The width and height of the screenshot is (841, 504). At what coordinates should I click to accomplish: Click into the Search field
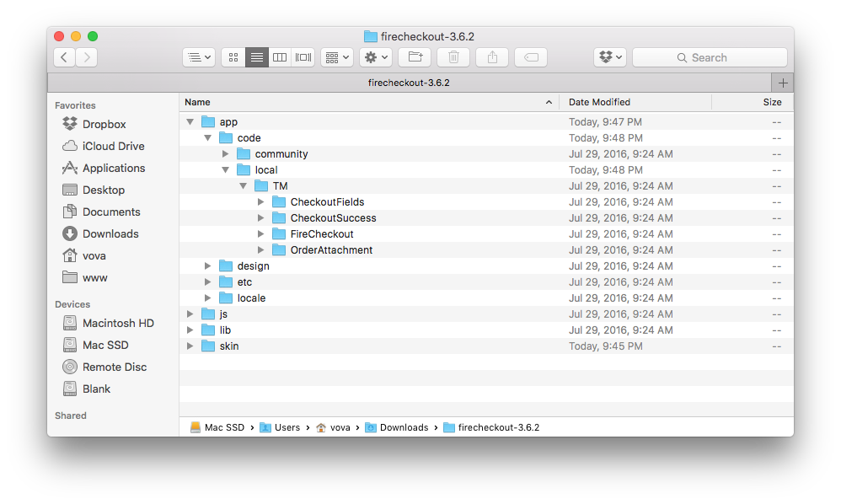pos(710,57)
